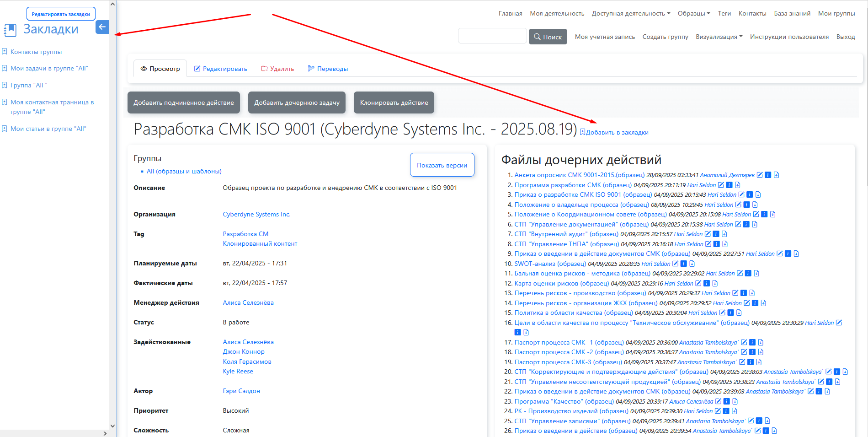868x437 pixels.
Task: Open the Cyberdyne Systems Inc. organization link
Action: point(256,214)
